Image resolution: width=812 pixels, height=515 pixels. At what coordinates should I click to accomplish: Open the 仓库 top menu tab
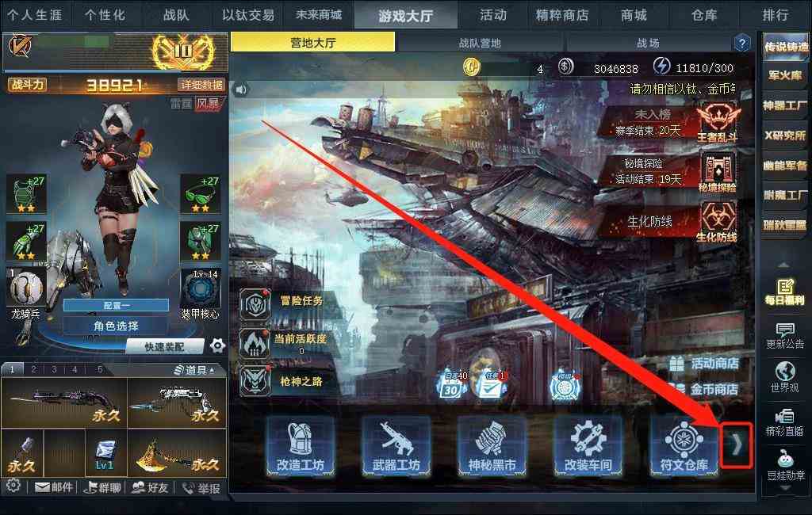click(704, 15)
